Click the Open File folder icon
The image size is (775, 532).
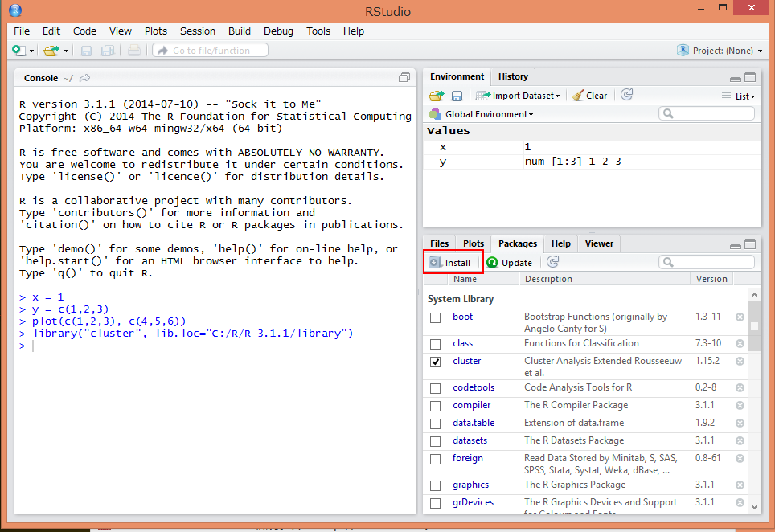[51, 51]
